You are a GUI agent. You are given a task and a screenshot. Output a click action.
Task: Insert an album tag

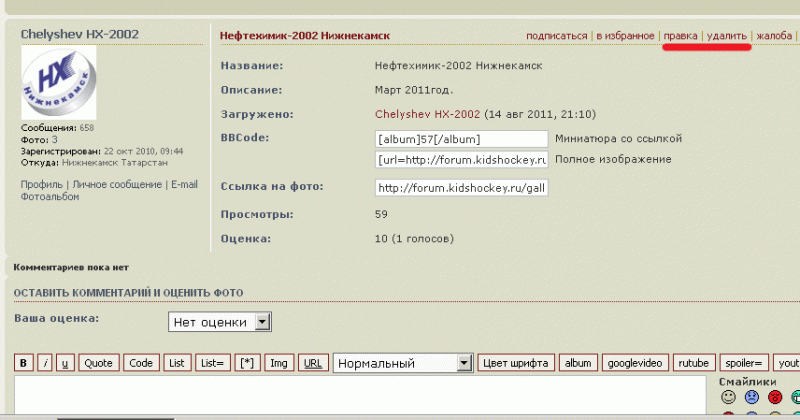coord(578,363)
